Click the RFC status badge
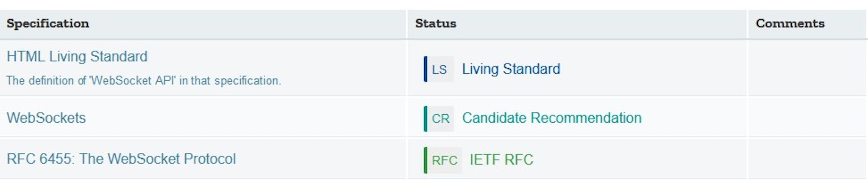The image size is (868, 187). click(444, 160)
